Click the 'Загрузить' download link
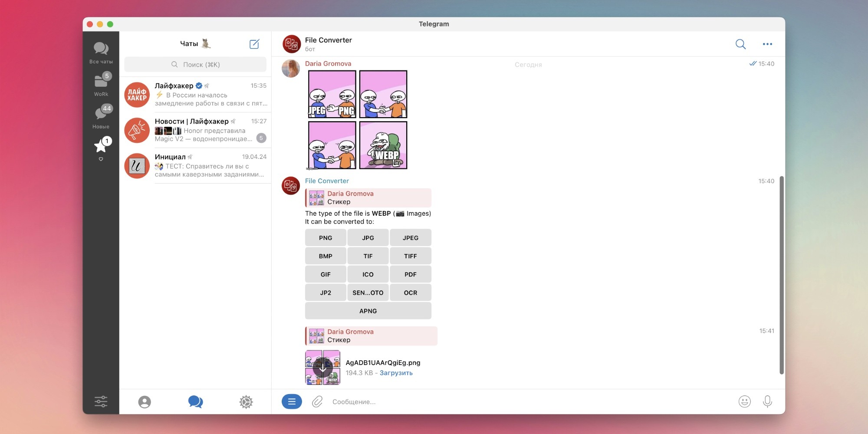 396,373
